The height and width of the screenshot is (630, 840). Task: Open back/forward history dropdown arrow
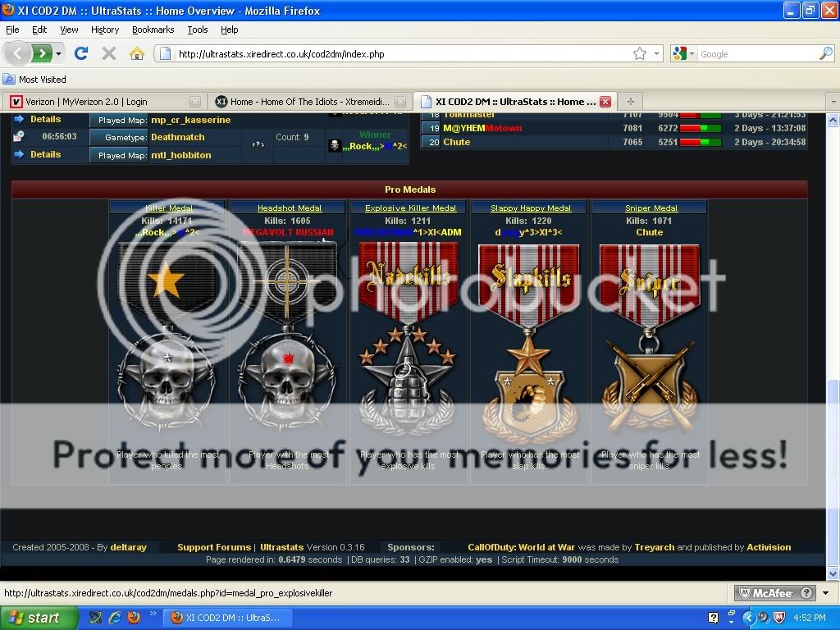click(59, 53)
